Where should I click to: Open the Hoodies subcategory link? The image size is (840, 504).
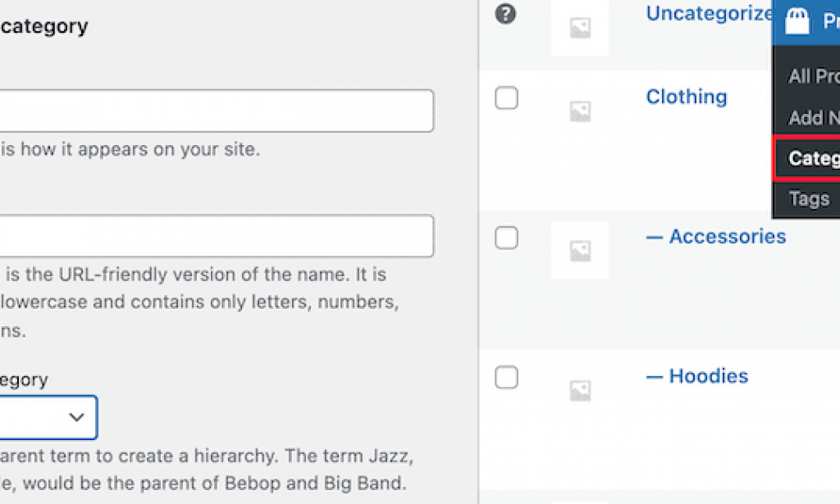pyautogui.click(x=697, y=376)
